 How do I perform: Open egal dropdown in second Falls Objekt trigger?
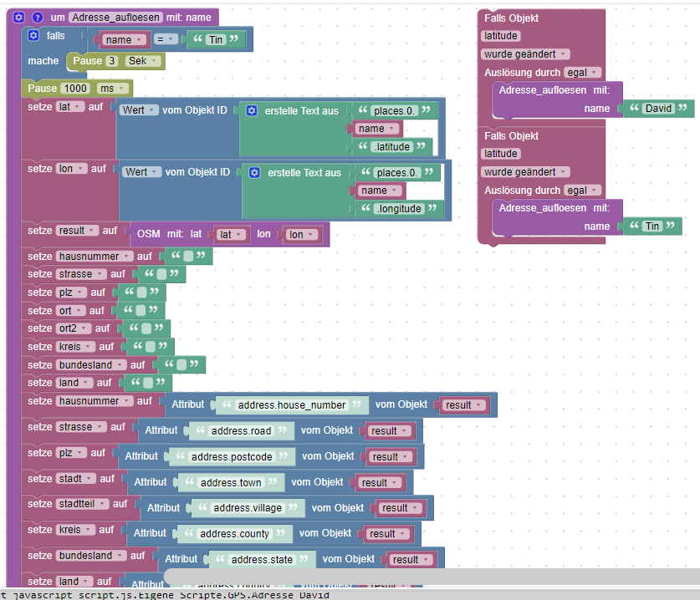(x=582, y=190)
